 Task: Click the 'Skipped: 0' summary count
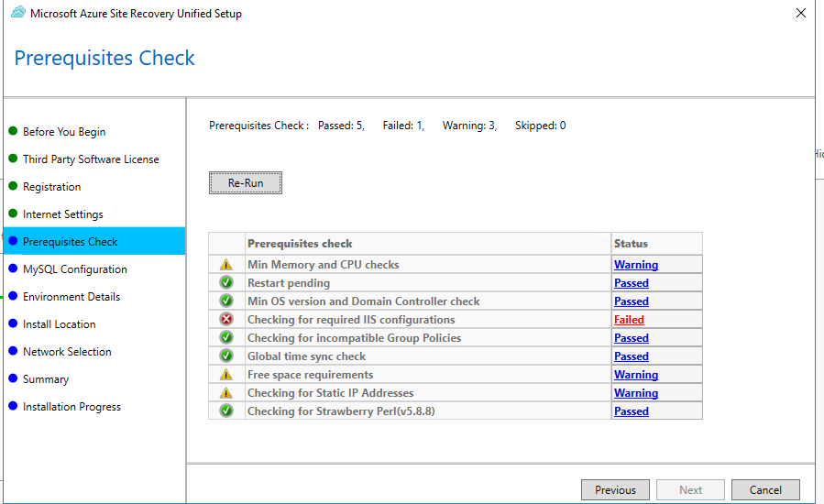pos(540,125)
